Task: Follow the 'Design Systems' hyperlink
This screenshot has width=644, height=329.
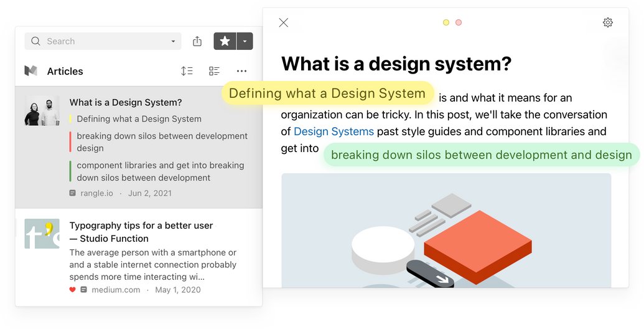Action: tap(334, 131)
